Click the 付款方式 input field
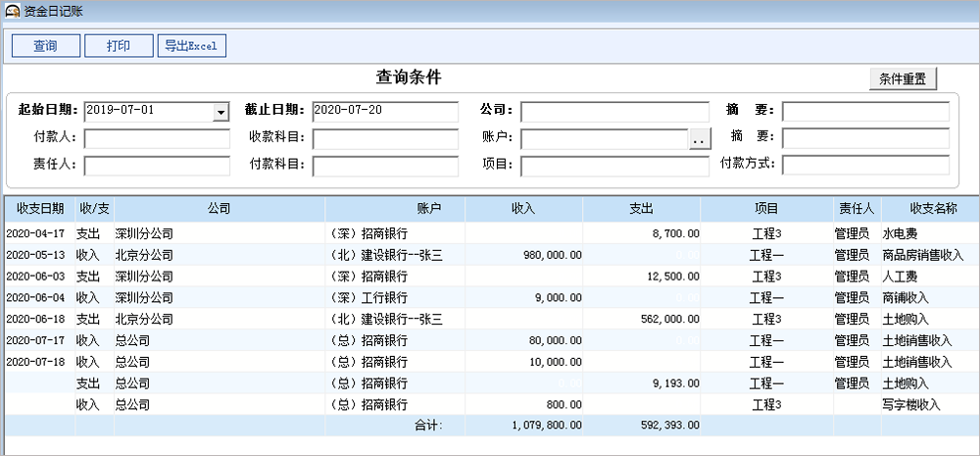Viewport: 980px width, 456px height. pyautogui.click(x=865, y=165)
